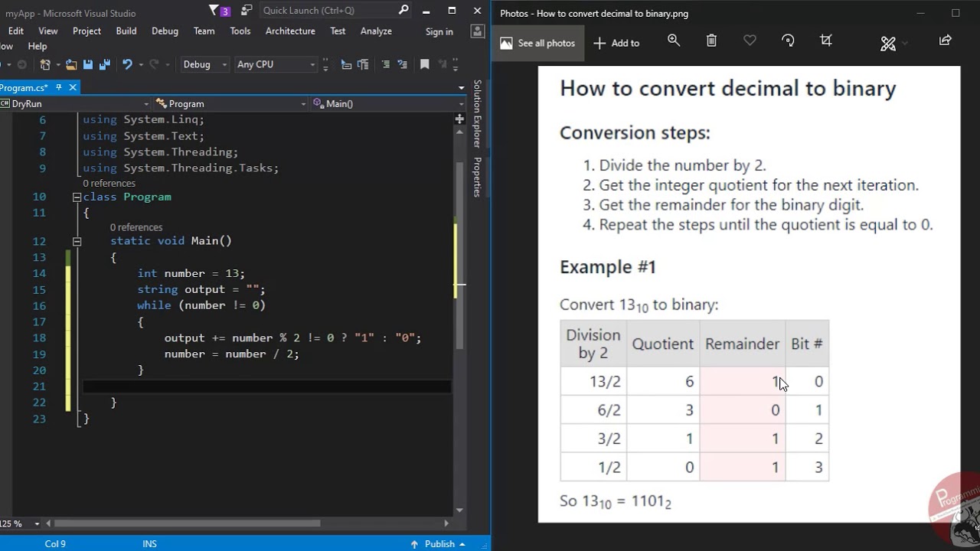Open the Team menu
Screen dimensions: 980x551
pos(204,31)
